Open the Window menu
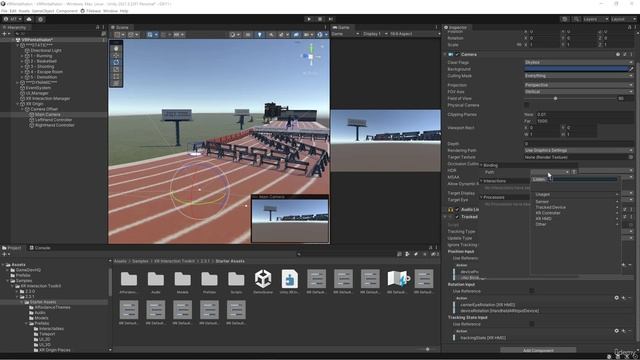The image size is (640, 360). click(110, 11)
